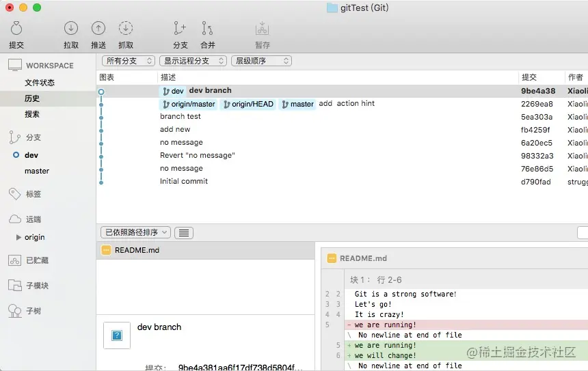The width and height of the screenshot is (588, 371).
Task: Click the 暂存 (Stash) toolbar icon
Action: tap(262, 28)
